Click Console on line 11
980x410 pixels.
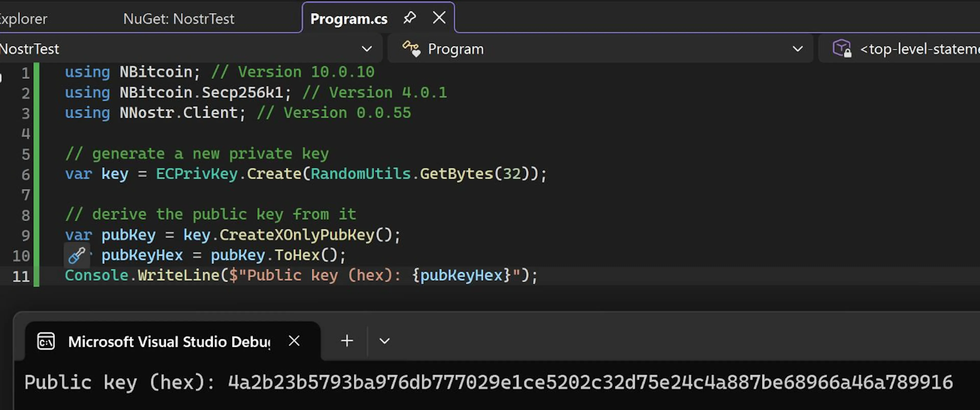coord(97,275)
